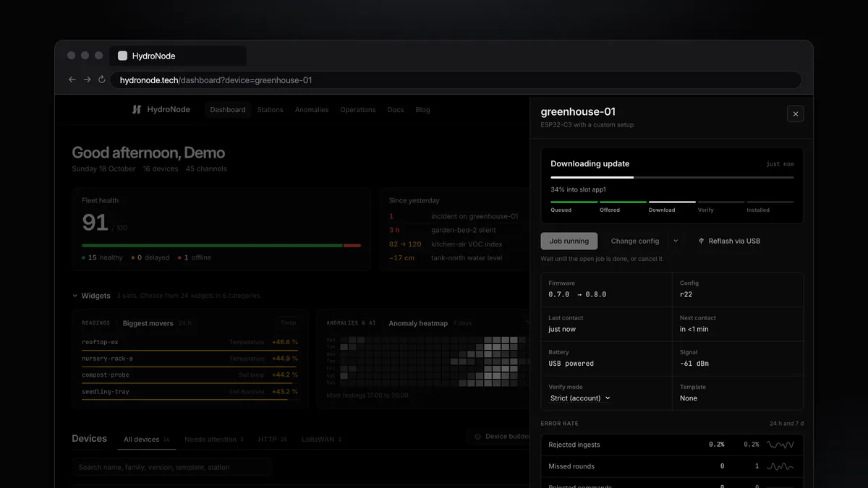Collapse the Widgets section chevron
Image resolution: width=868 pixels, height=488 pixels.
pos(75,296)
